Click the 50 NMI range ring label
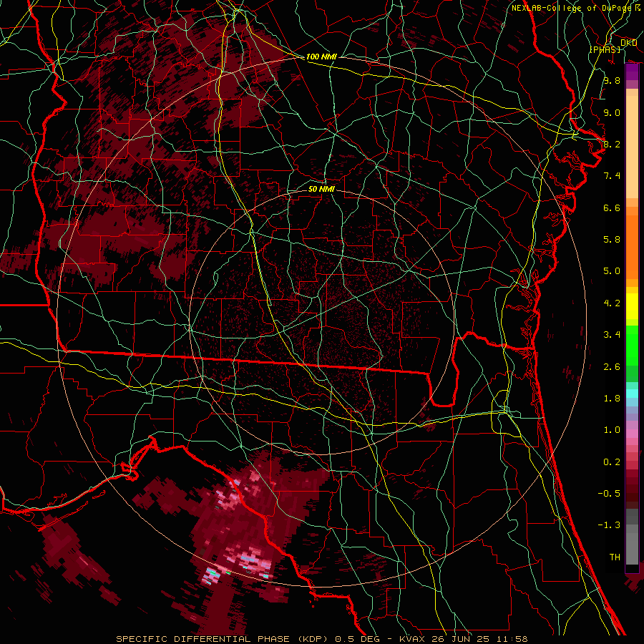644x644 pixels. pos(321,189)
